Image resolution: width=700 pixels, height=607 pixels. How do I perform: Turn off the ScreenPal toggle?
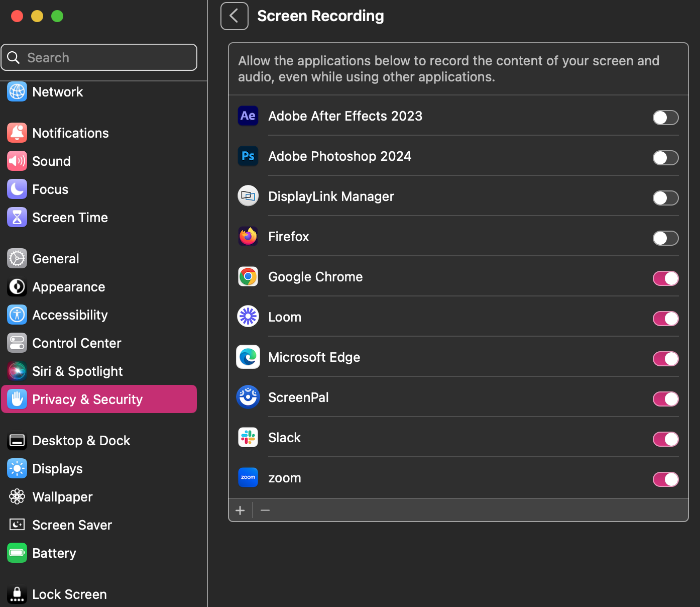pos(666,399)
